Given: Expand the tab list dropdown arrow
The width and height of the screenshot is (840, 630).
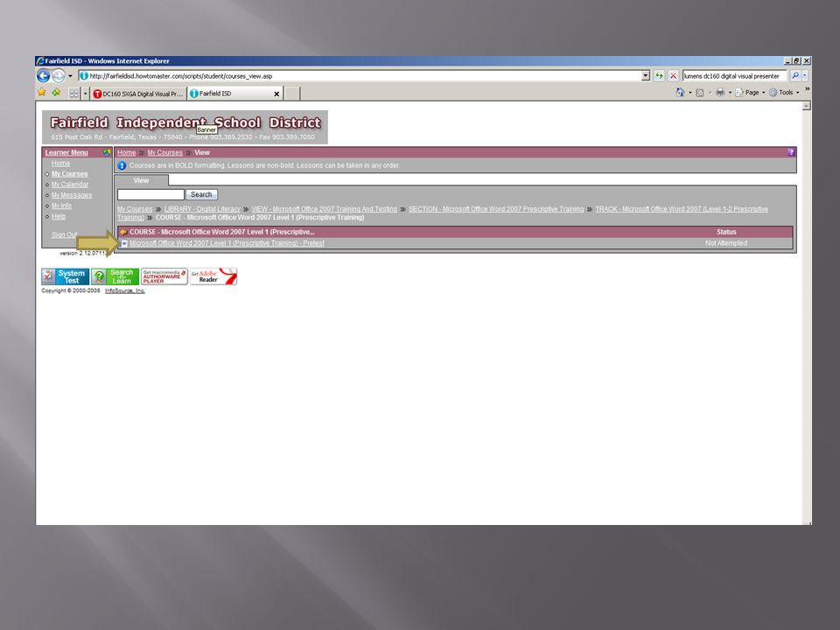Looking at the screenshot, I should 85,94.
